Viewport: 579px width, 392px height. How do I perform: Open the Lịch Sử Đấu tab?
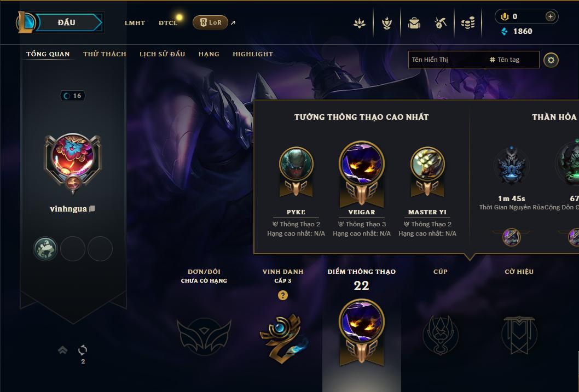[x=162, y=54]
